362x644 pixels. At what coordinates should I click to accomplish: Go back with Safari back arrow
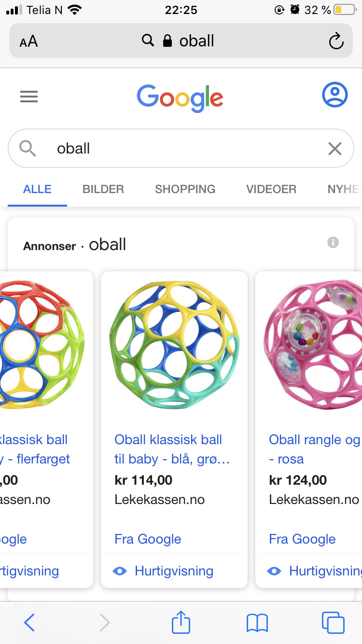[29, 623]
